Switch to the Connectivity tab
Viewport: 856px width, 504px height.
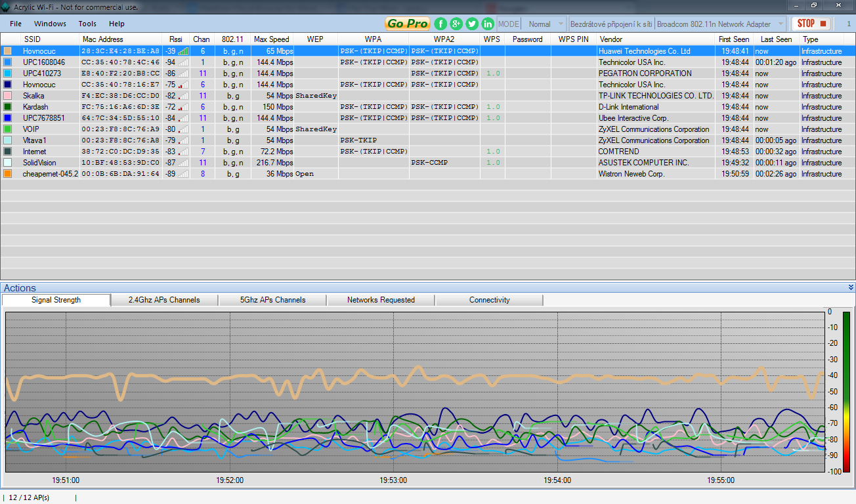click(489, 300)
